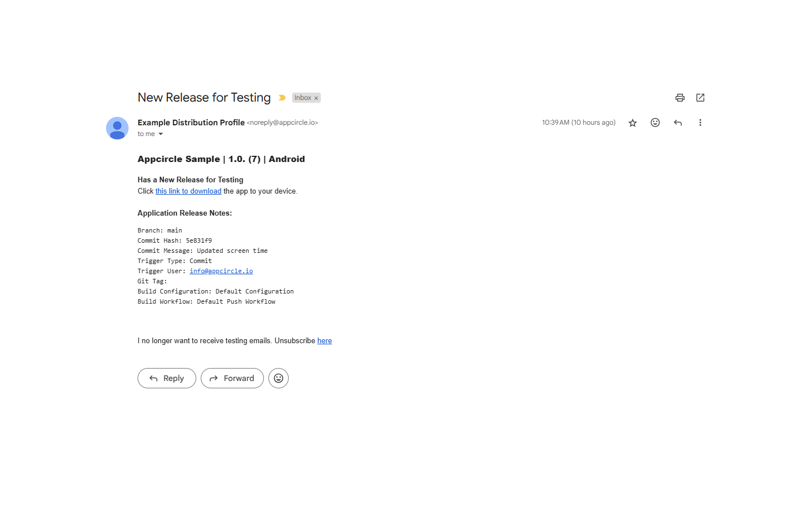The image size is (812, 508).
Task: Click the round emoji button beside Forward
Action: click(278, 378)
